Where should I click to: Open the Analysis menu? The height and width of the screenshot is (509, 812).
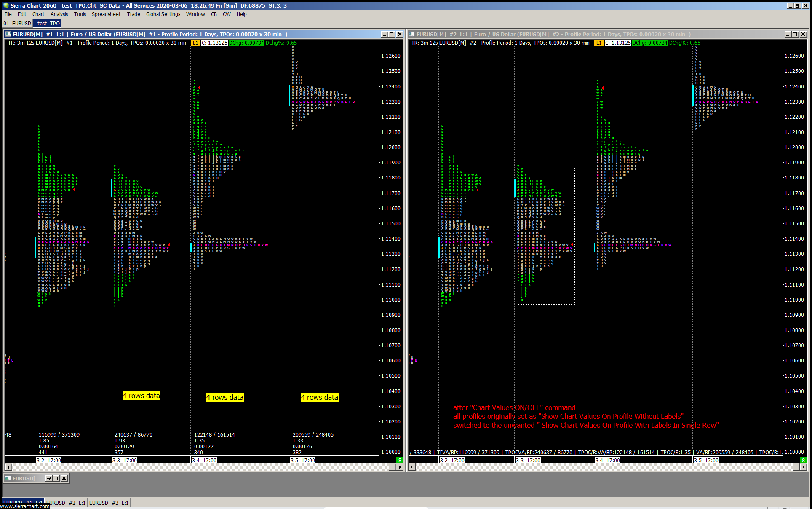click(59, 14)
